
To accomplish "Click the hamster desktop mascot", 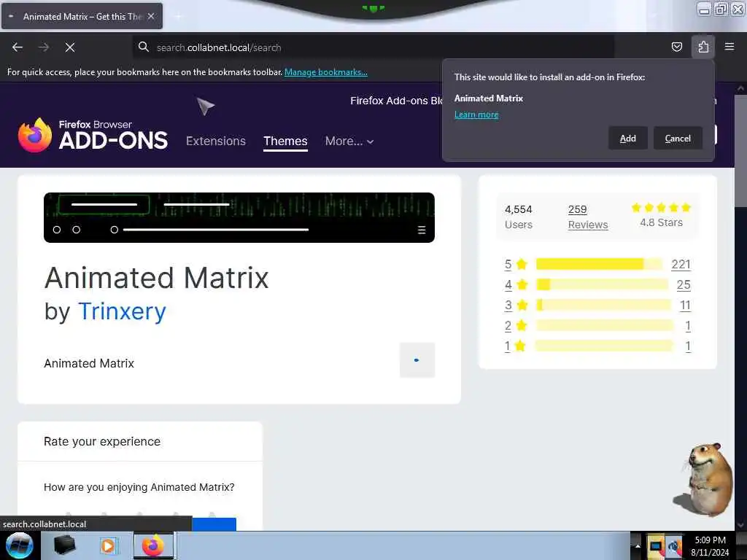I will pos(704,479).
